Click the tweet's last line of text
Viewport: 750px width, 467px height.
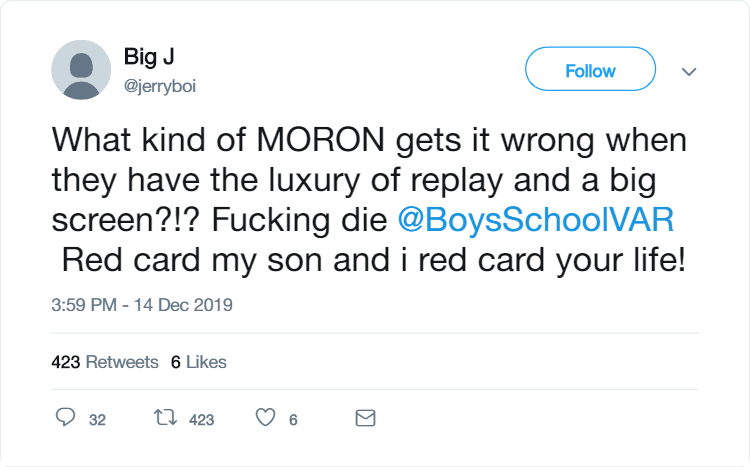pyautogui.click(x=374, y=260)
